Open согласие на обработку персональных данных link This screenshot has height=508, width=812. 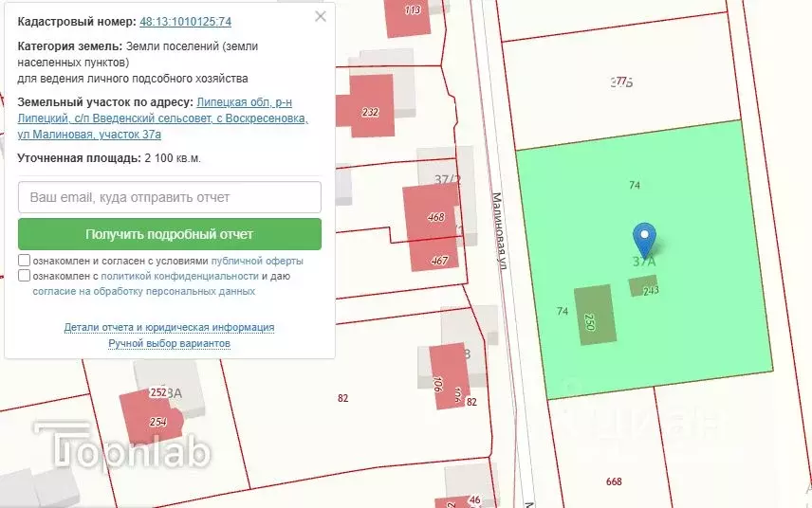[143, 291]
